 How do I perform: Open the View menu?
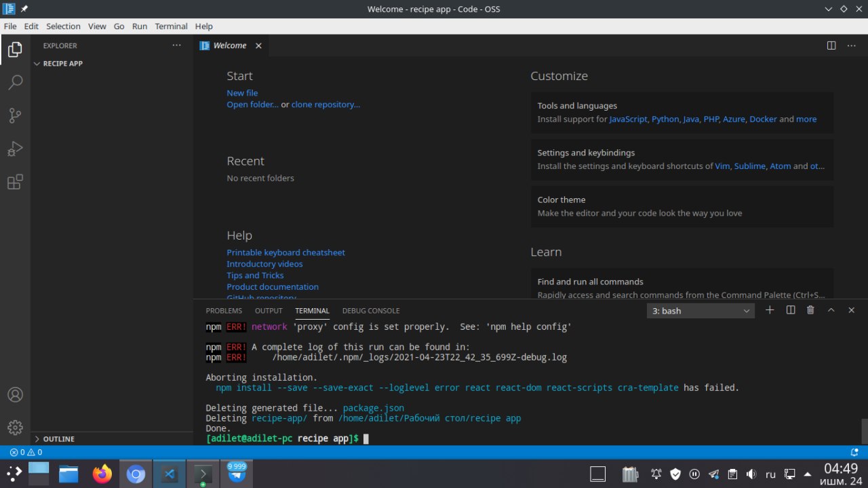click(97, 26)
